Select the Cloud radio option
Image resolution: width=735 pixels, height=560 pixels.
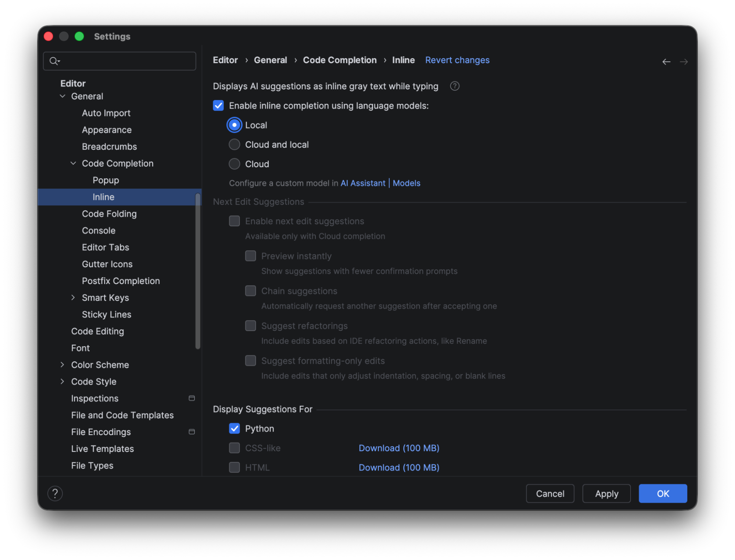click(234, 164)
